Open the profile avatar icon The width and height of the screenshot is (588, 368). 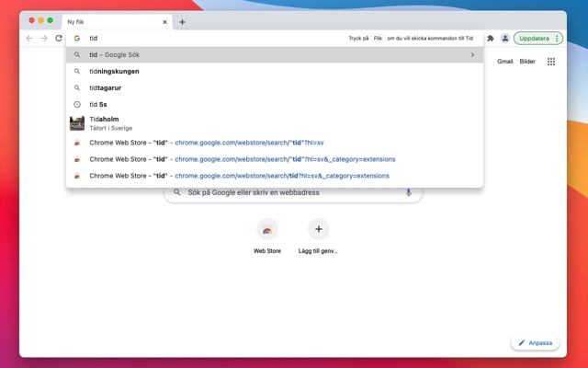(505, 39)
